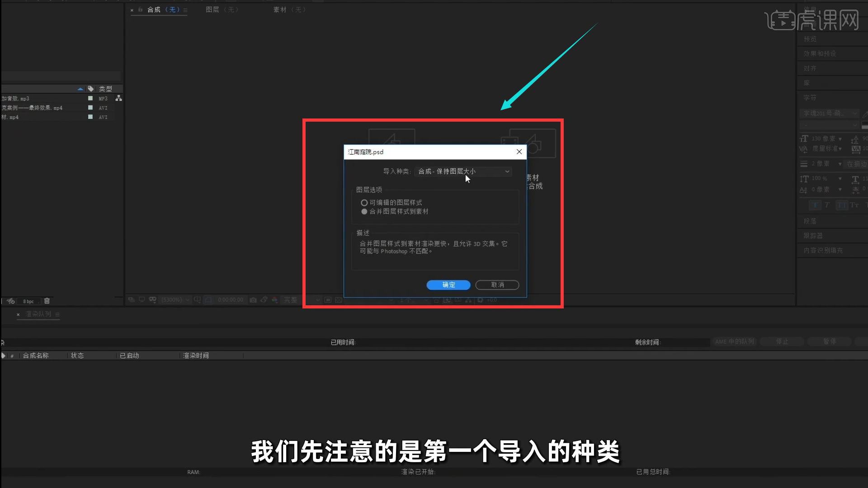Screen dimensions: 868x488
Task: Click the 确定 button in the dialog
Action: 448,285
